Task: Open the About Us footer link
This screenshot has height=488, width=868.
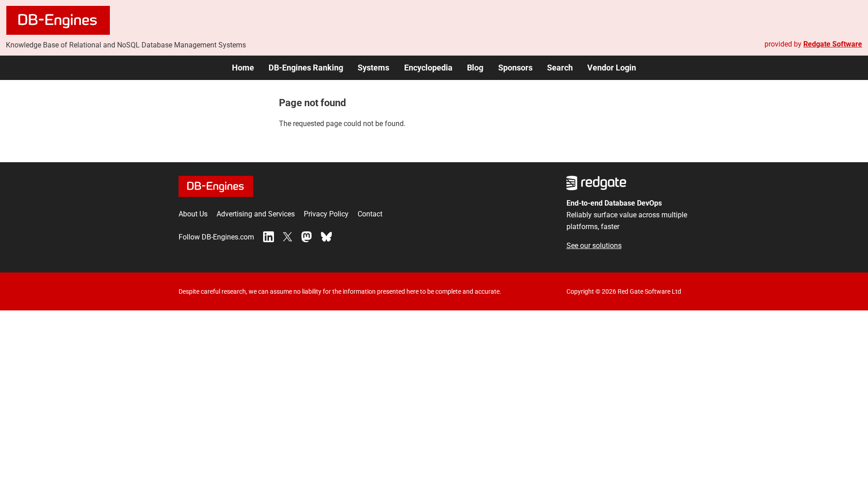Action: pos(193,214)
